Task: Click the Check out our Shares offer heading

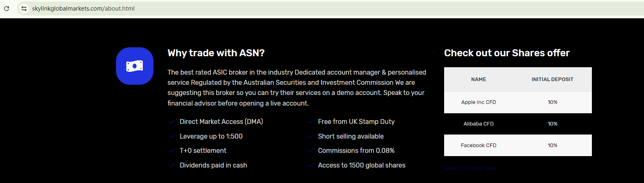Action: tap(506, 53)
